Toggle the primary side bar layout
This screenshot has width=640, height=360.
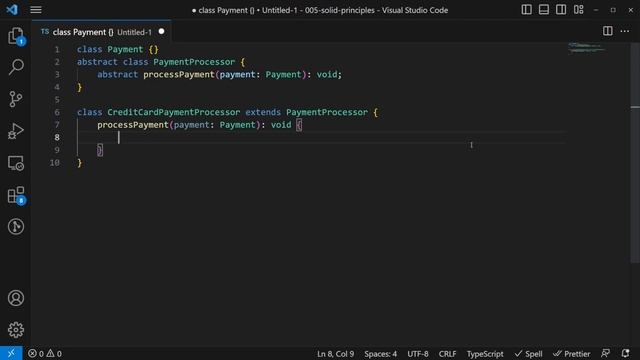(527, 10)
